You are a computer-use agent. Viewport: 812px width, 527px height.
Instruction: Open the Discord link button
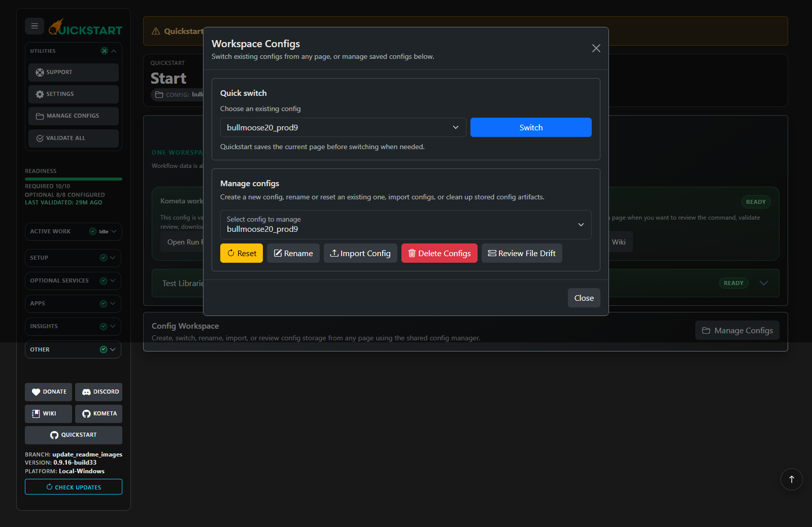point(99,392)
